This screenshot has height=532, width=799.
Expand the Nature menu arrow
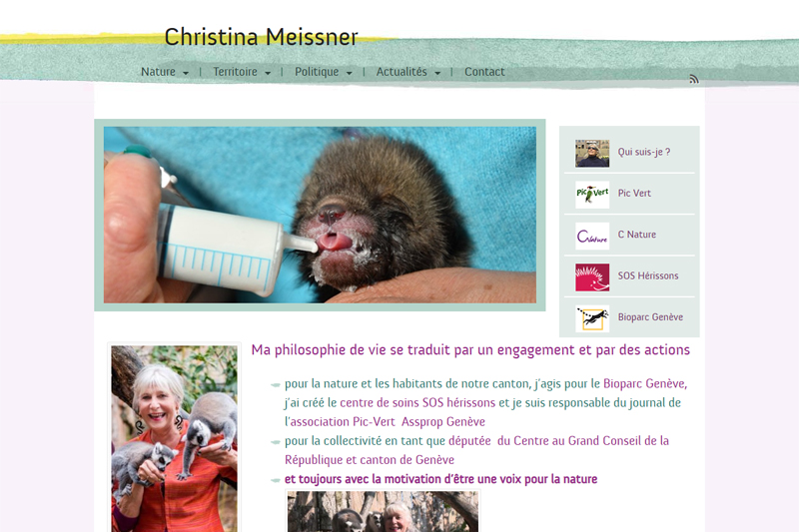186,73
